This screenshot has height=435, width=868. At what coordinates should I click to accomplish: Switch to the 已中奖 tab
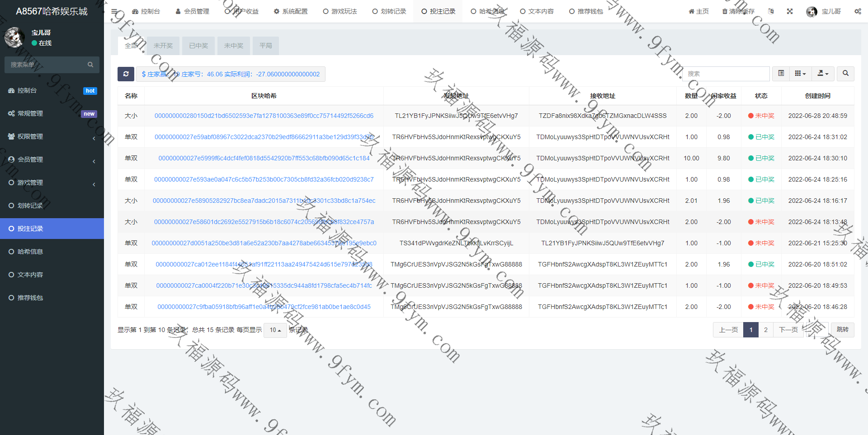198,46
